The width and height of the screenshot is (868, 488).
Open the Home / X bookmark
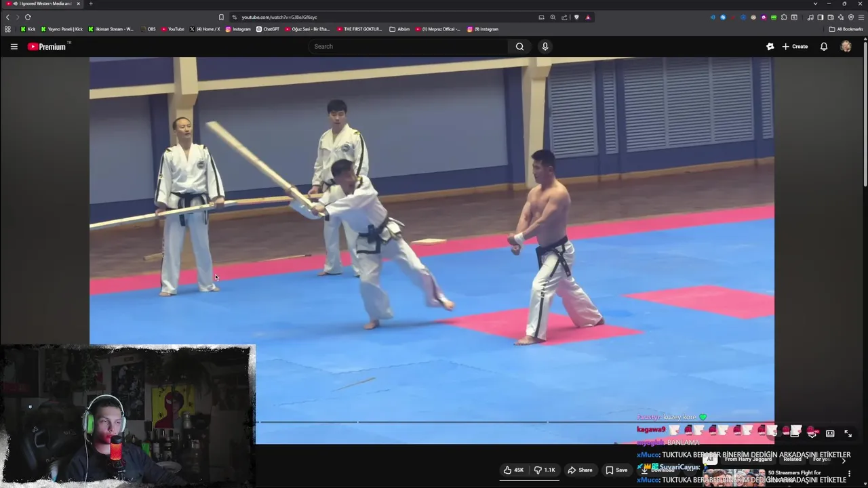coord(205,29)
